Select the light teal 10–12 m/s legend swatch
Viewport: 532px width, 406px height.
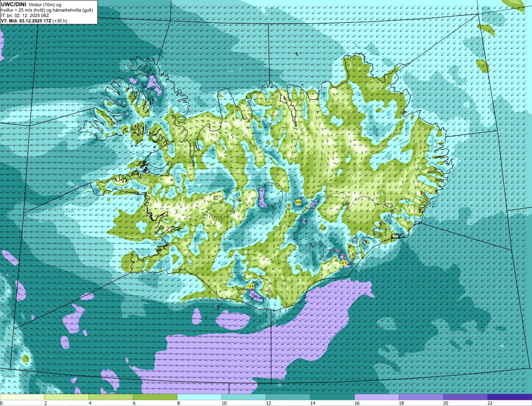click(x=244, y=397)
